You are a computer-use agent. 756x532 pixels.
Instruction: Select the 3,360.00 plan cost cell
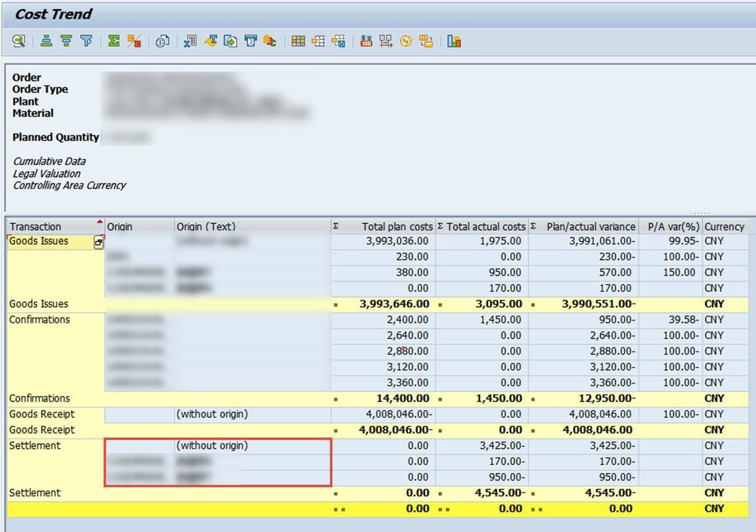[x=383, y=383]
